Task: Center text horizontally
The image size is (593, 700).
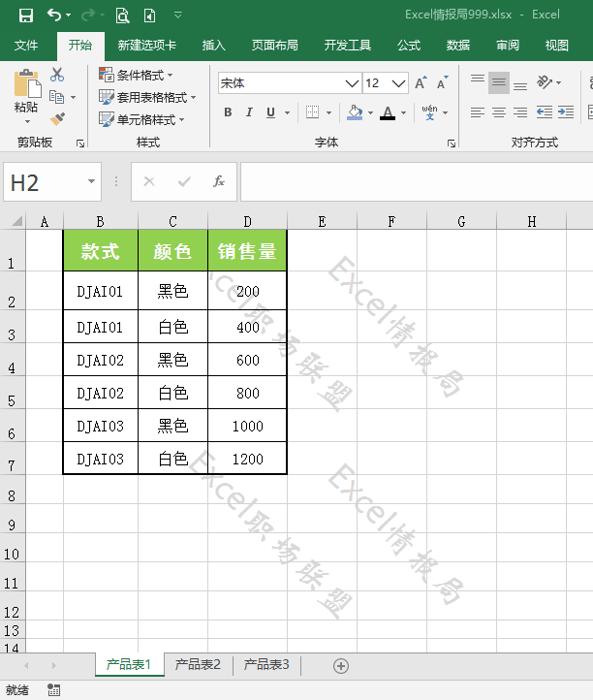Action: pyautogui.click(x=499, y=112)
